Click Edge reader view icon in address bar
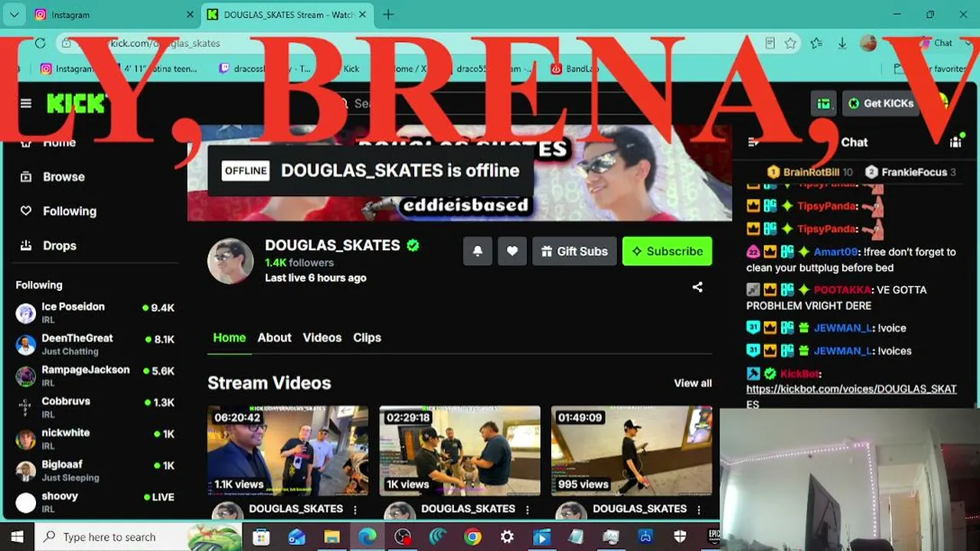Image resolution: width=980 pixels, height=551 pixels. tap(770, 44)
